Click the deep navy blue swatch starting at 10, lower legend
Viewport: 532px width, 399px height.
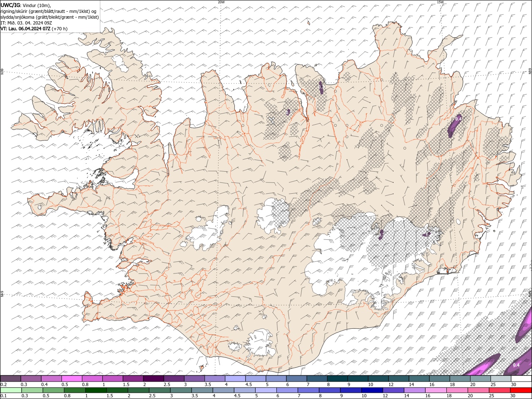pyautogui.click(x=372, y=390)
